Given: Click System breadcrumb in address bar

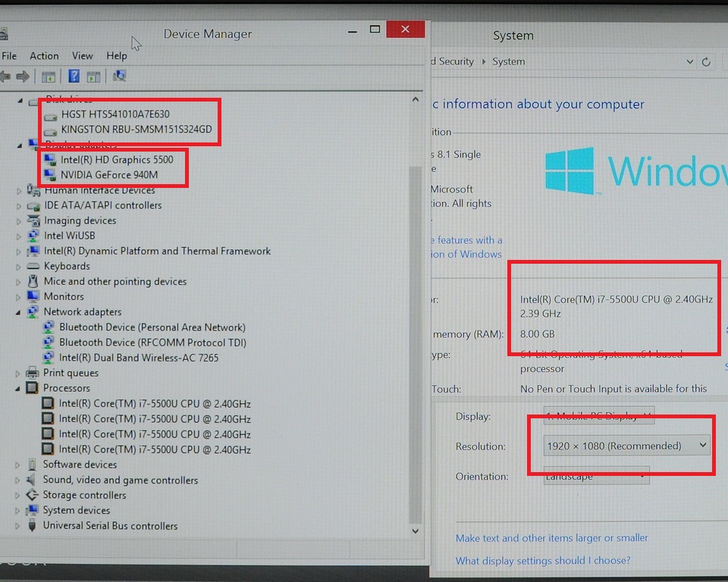Looking at the screenshot, I should point(509,61).
